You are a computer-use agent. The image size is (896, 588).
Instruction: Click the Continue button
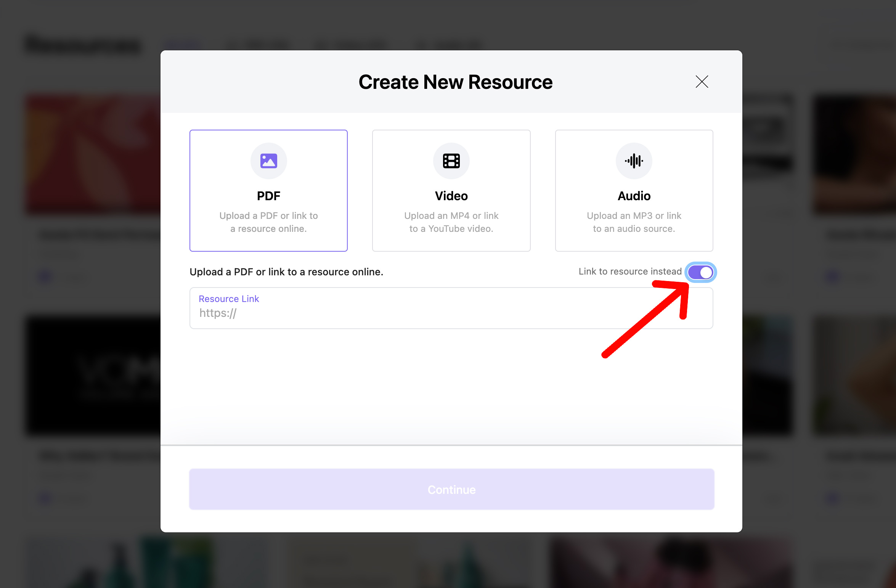[x=451, y=489]
